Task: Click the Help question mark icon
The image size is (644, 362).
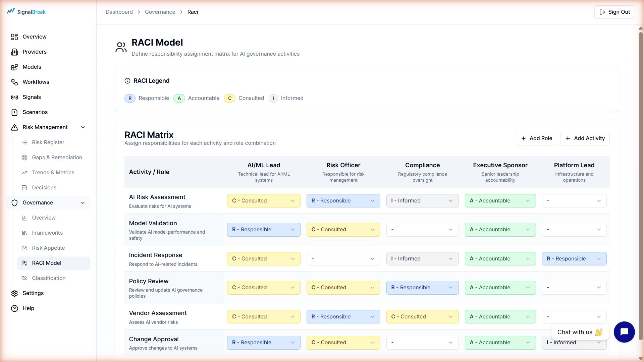Action: 14,308
